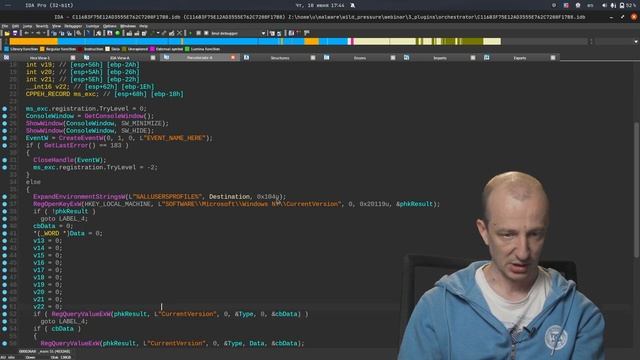This screenshot has width=640, height=360.
Task: Expand the dropdown at right of navigation band
Action: point(636,41)
